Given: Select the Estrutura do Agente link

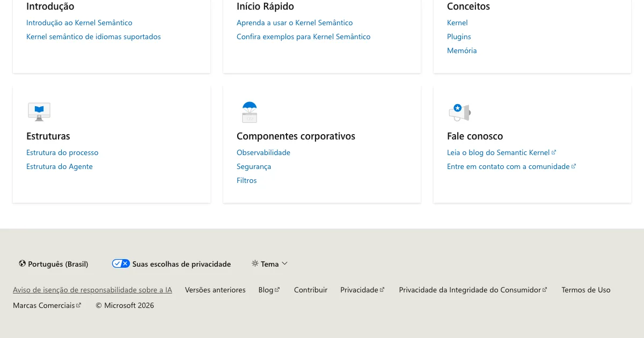Looking at the screenshot, I should (60, 166).
